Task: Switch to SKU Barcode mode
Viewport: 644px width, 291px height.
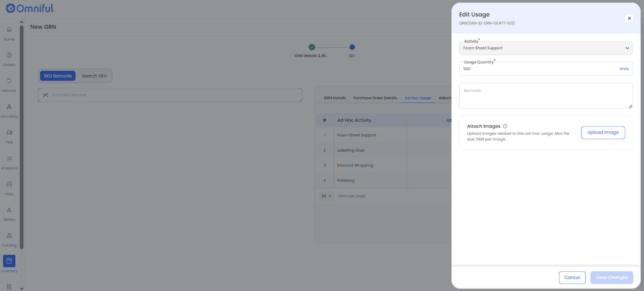Action: pos(58,76)
